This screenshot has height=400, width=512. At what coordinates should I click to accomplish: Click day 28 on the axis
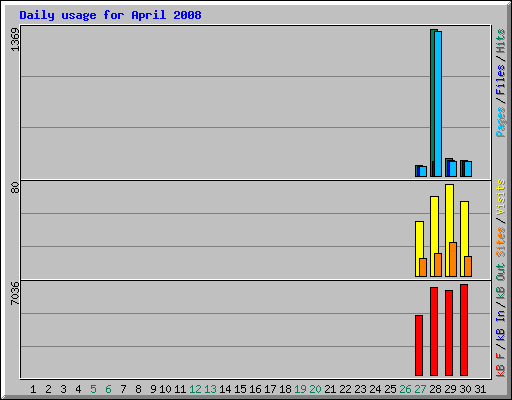click(x=435, y=389)
